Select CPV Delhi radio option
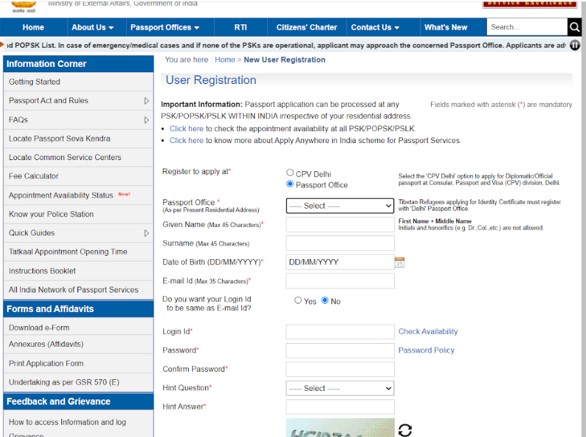 290,172
